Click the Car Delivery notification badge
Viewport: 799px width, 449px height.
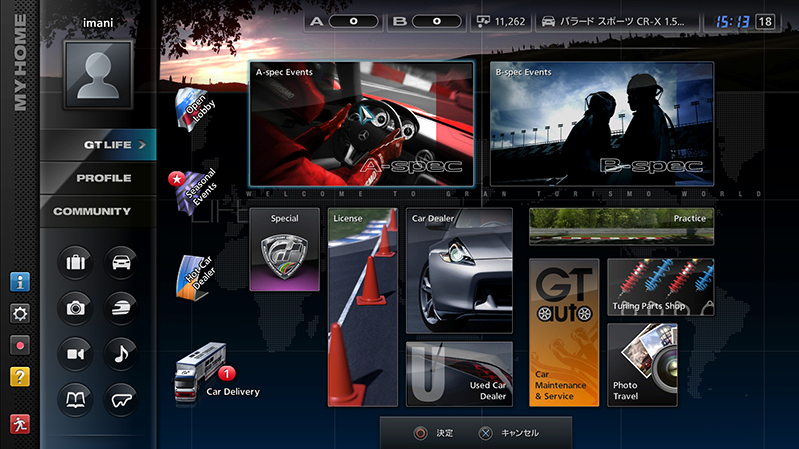(x=227, y=374)
